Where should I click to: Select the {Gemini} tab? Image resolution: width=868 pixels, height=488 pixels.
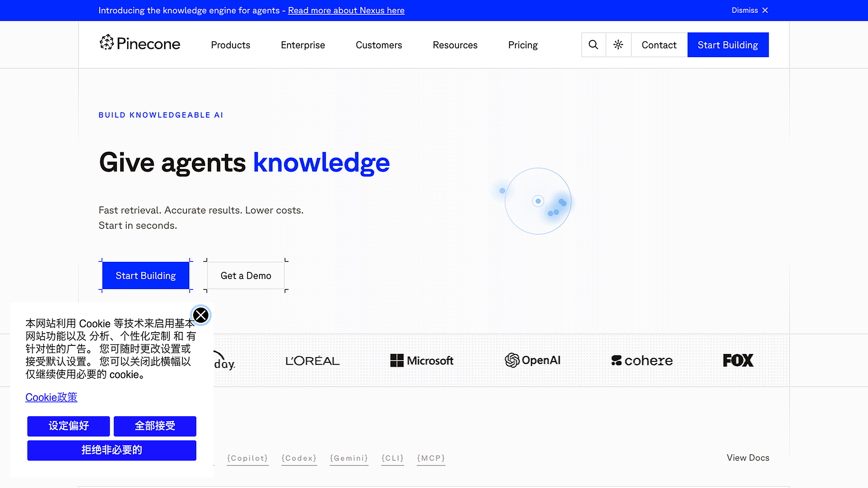click(x=349, y=458)
